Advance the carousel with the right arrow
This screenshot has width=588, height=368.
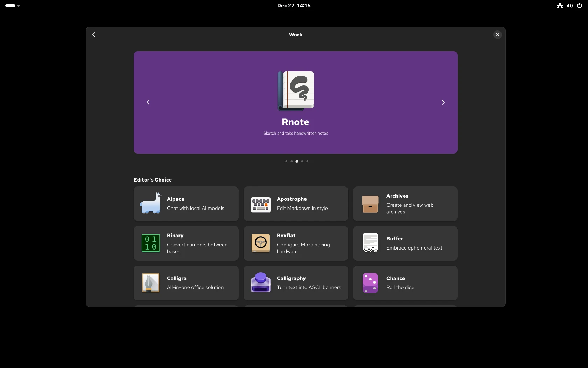click(x=443, y=102)
